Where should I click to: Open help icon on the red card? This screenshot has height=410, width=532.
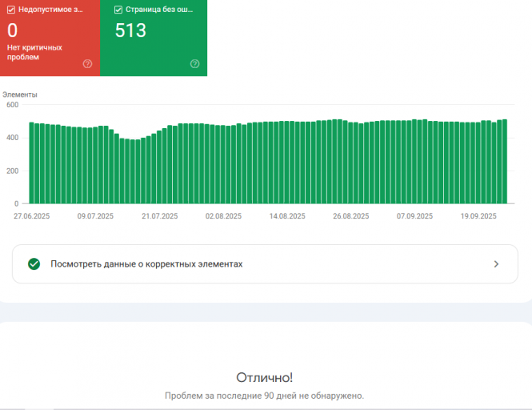[87, 63]
